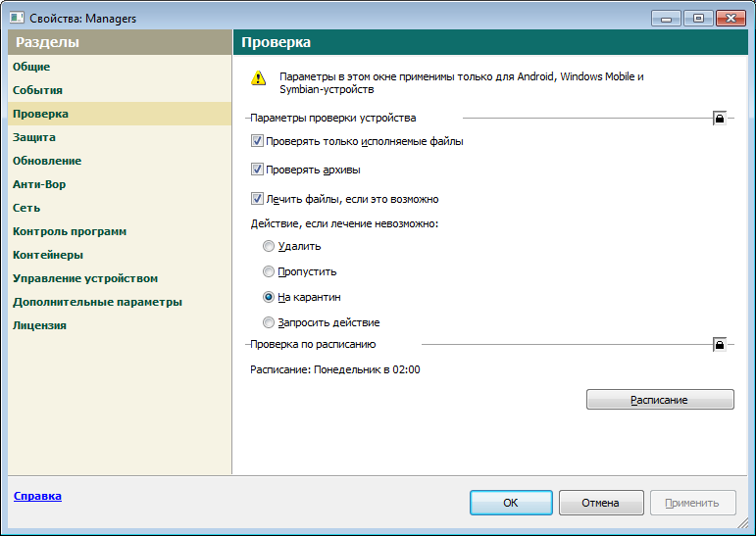
Task: Maximize the Свойства: Managers window
Action: tap(698, 19)
